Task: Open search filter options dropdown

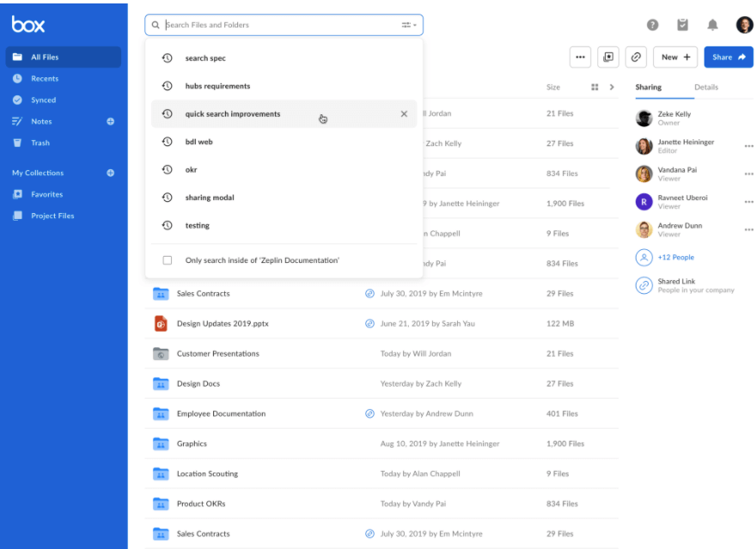Action: pyautogui.click(x=409, y=25)
